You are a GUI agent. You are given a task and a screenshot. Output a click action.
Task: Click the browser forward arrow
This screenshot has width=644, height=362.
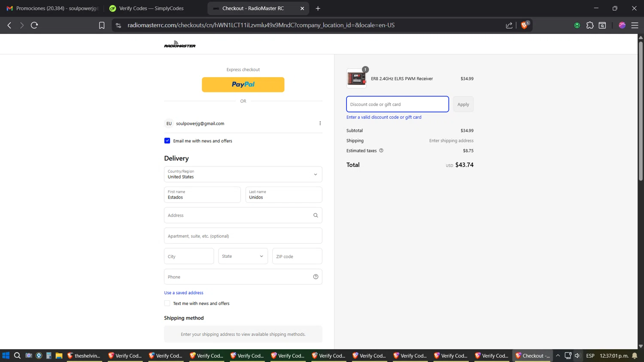21,25
